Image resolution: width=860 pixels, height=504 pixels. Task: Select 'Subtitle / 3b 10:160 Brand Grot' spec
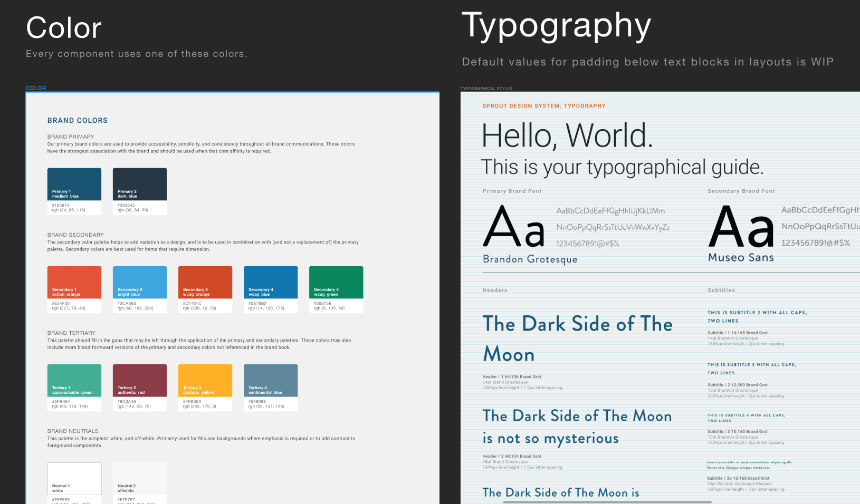tap(739, 478)
